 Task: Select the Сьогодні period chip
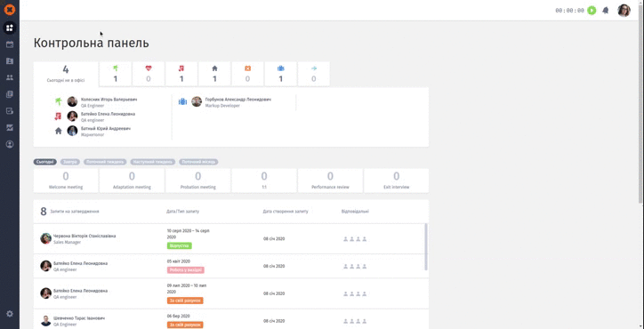44,162
